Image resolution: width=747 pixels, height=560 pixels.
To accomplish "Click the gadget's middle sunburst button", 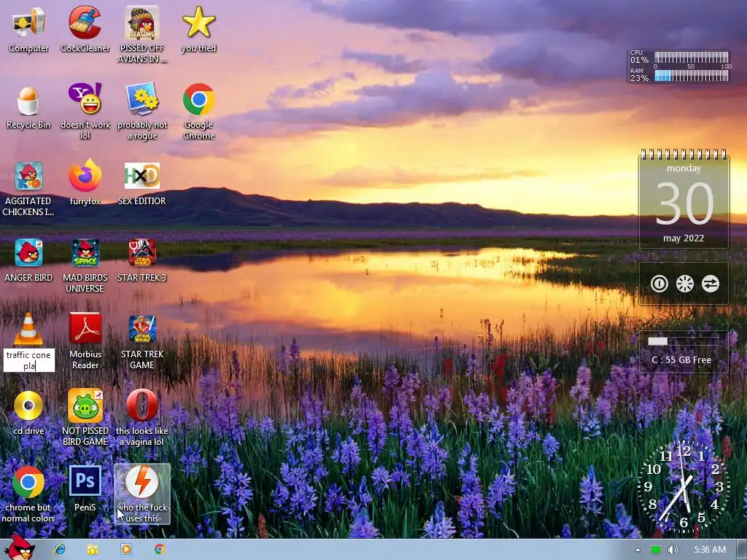I will 684,284.
